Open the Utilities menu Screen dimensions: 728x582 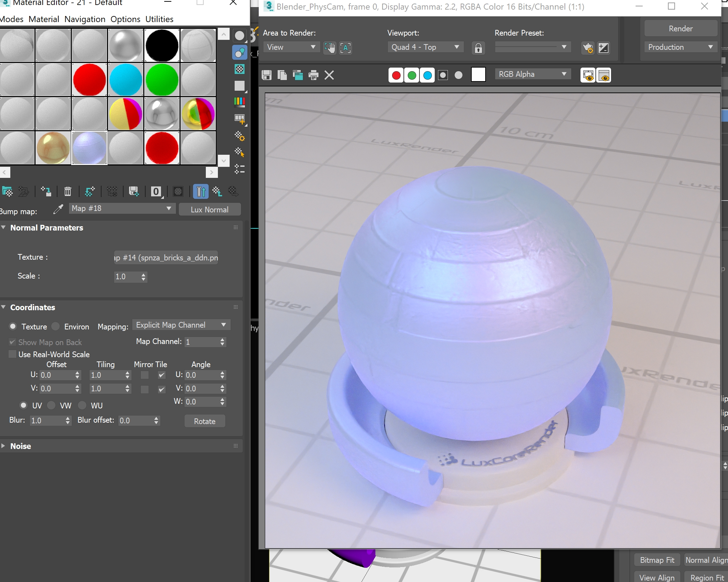pos(159,19)
